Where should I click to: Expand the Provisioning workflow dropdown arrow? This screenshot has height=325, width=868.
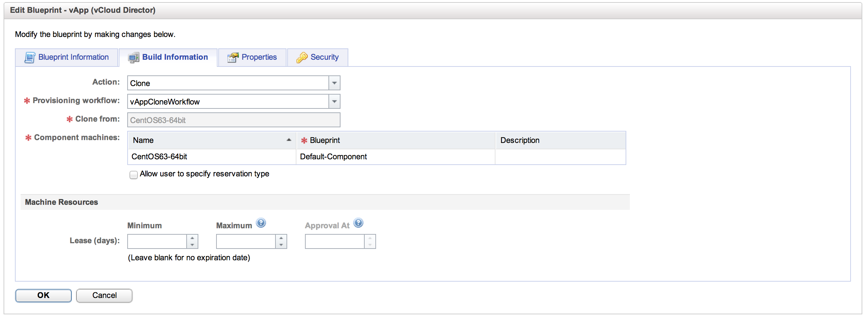coord(334,102)
